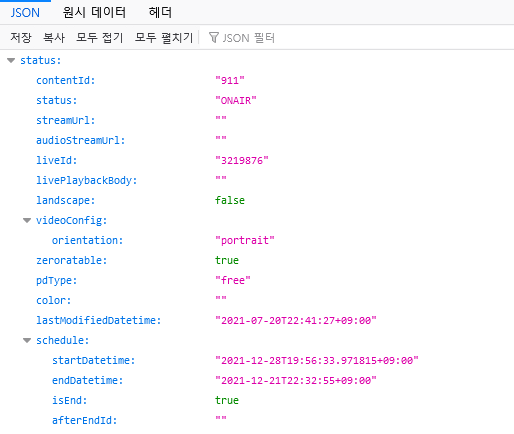The image size is (514, 434).
Task: Select the endDatetime key
Action: pyautogui.click(x=87, y=380)
